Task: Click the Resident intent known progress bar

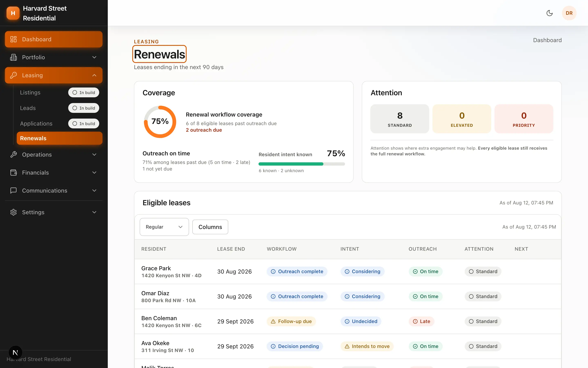Action: tap(302, 164)
